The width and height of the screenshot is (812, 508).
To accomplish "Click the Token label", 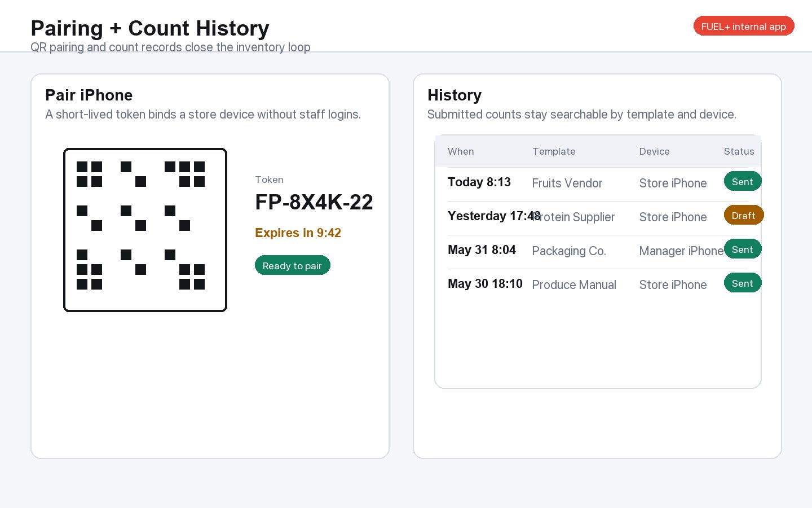I will click(x=269, y=179).
